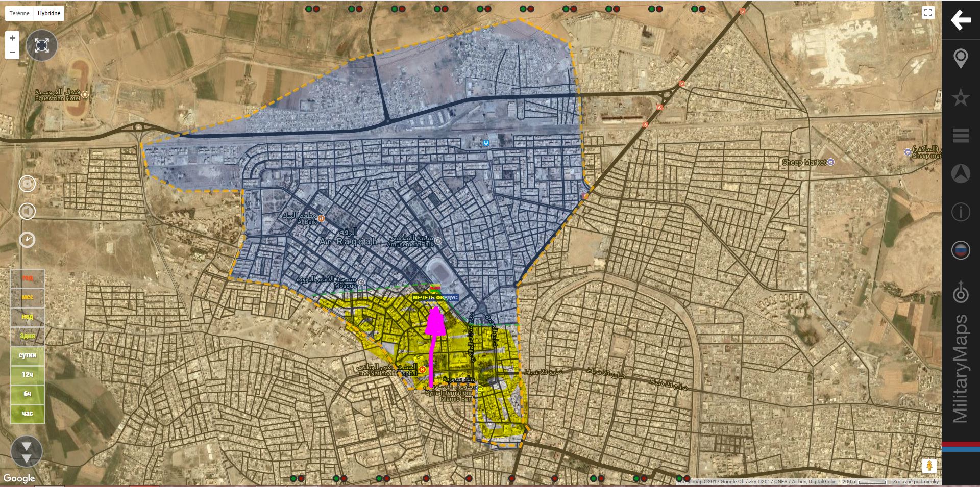Expand the double down-arrow panel button
980x487 pixels.
pyautogui.click(x=27, y=452)
